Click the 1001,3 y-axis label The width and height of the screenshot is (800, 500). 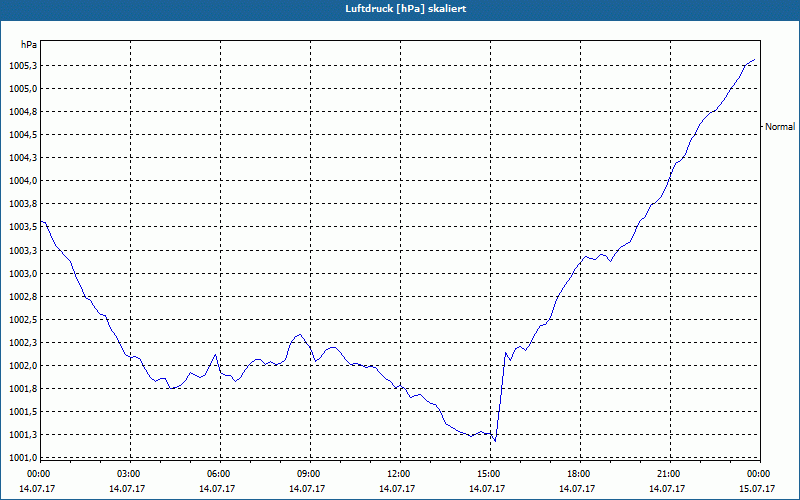[x=23, y=435]
